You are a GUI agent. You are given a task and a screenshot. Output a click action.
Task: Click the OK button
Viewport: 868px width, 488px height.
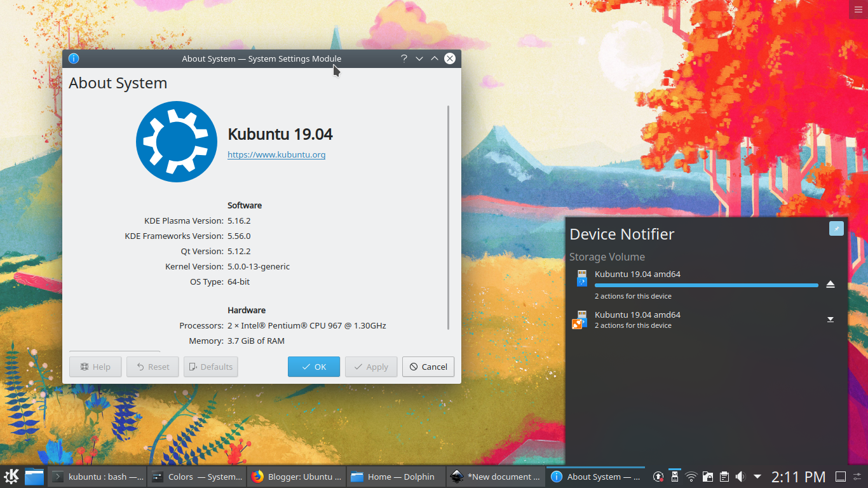click(x=314, y=367)
